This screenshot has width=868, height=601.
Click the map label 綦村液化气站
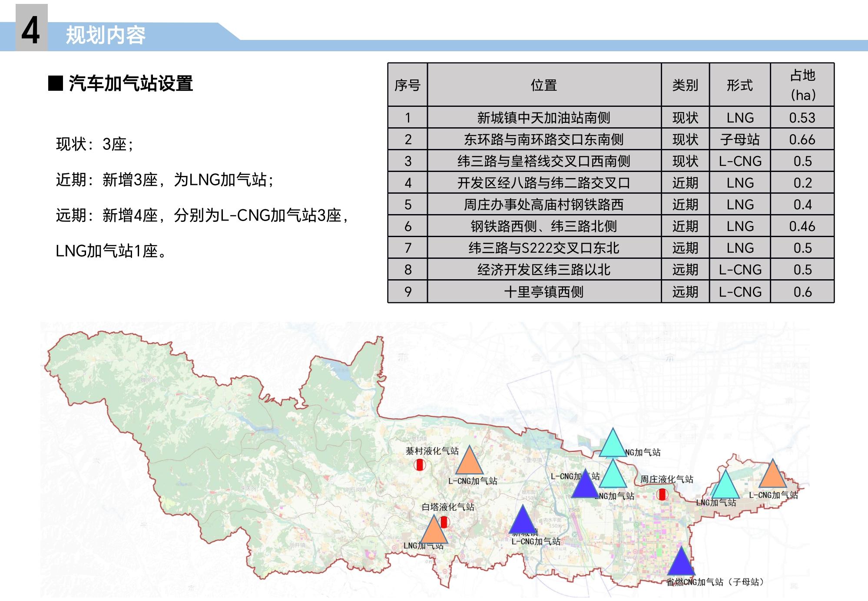pyautogui.click(x=432, y=451)
